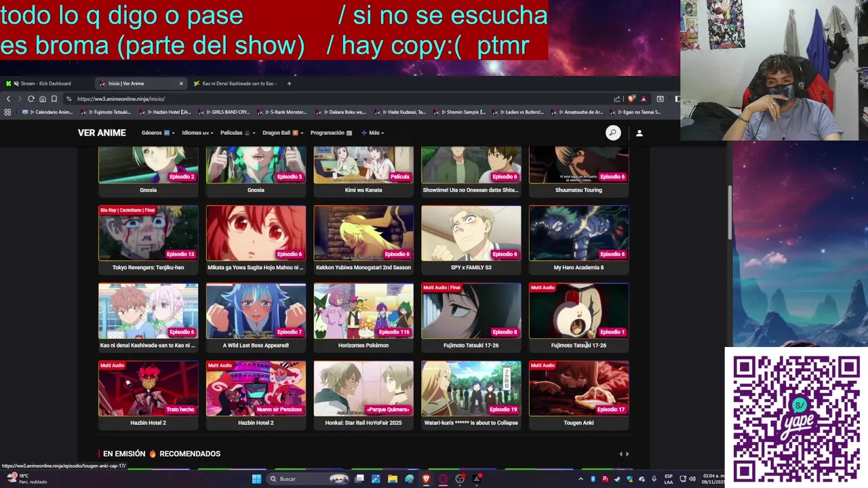The width and height of the screenshot is (868, 488).
Task: Expand the Películas dropdown menu
Action: pyautogui.click(x=238, y=133)
